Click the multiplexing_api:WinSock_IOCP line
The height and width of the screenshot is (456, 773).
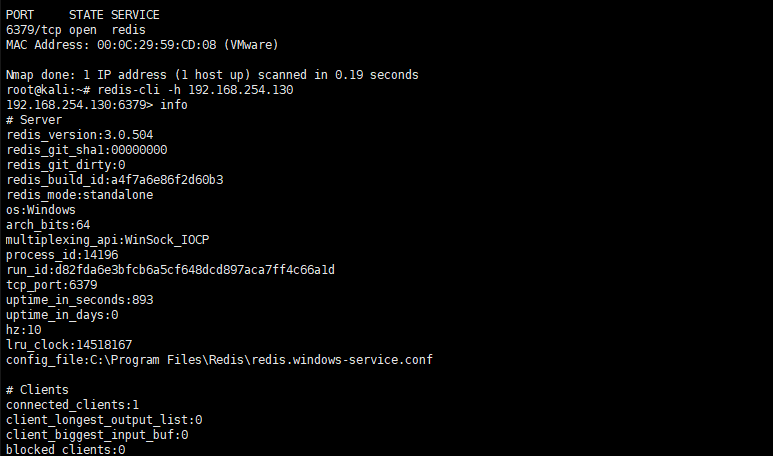pos(107,240)
